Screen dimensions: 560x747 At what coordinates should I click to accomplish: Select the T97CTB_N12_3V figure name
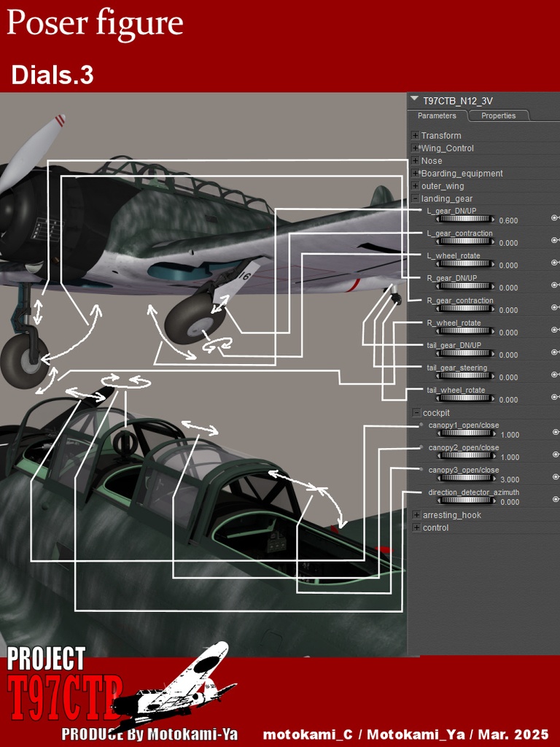pos(458,101)
